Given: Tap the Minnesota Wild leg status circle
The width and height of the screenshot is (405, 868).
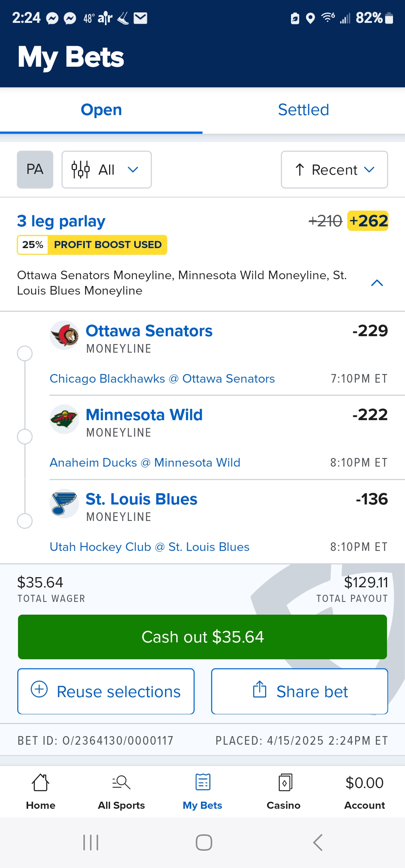Looking at the screenshot, I should [25, 437].
